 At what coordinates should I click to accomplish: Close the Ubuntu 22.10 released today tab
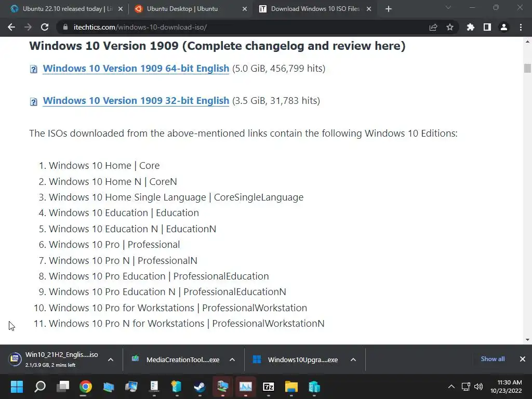point(121,9)
